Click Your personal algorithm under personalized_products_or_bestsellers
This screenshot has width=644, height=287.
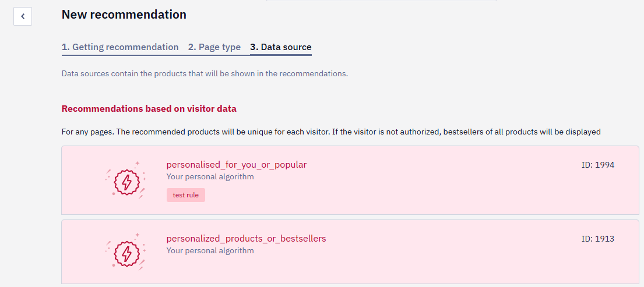[210, 250]
